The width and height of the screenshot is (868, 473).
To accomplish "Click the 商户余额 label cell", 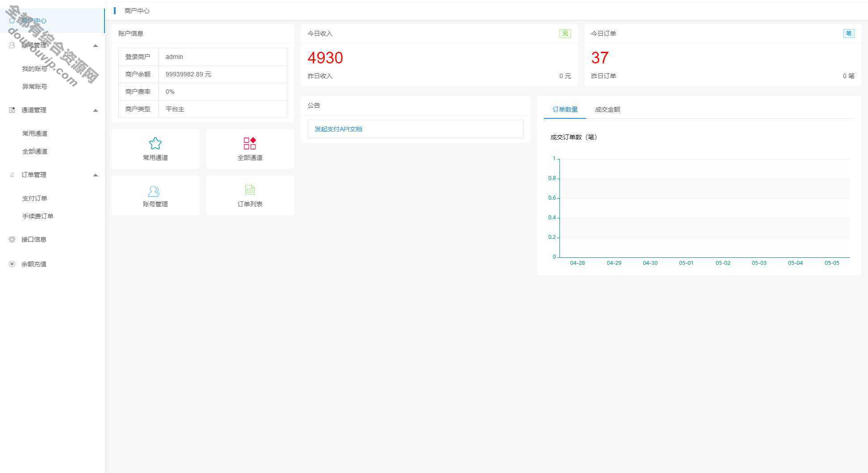I will 138,74.
